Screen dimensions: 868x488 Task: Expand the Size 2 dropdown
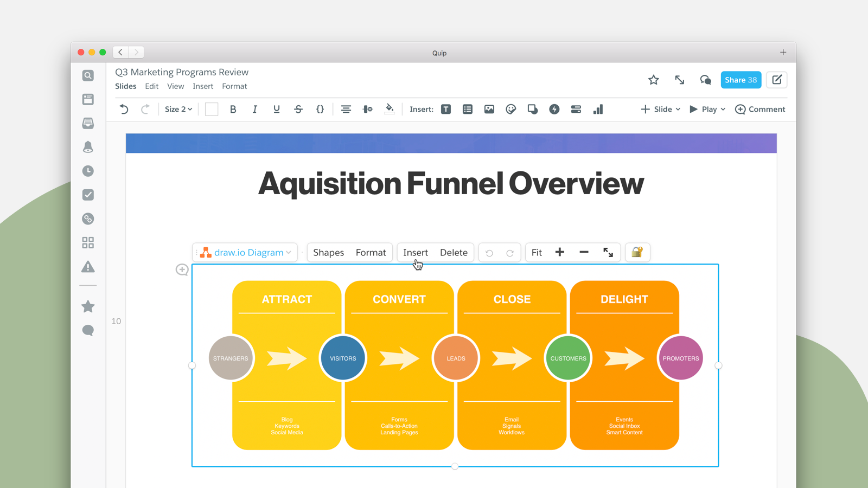tap(178, 110)
